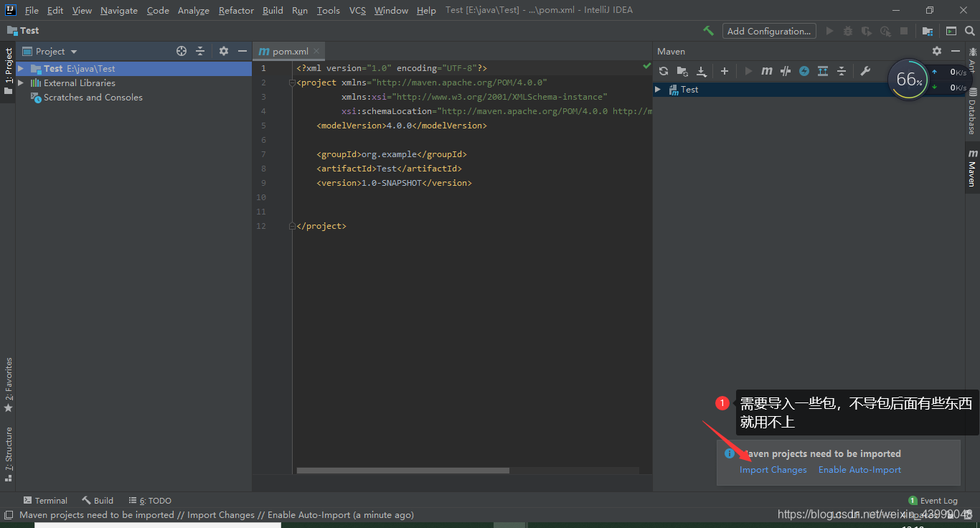This screenshot has height=528, width=980.
Task: Toggle Database side tab
Action: [x=972, y=112]
